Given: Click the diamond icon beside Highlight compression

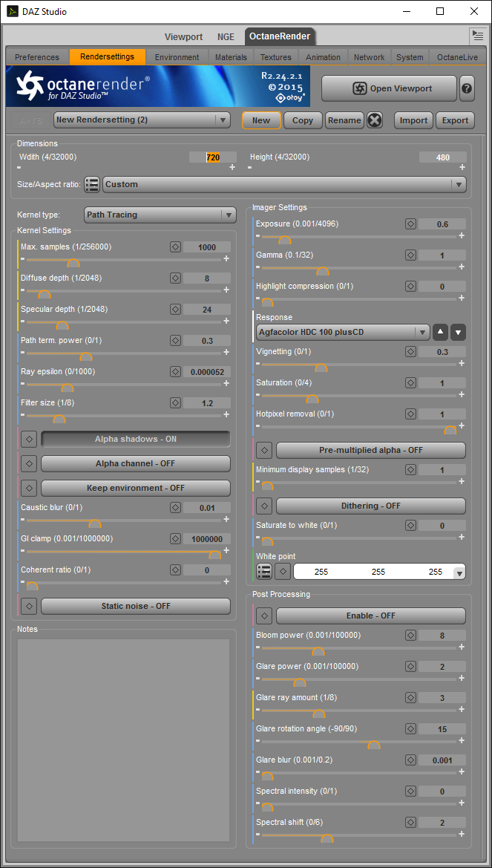Looking at the screenshot, I should [410, 286].
